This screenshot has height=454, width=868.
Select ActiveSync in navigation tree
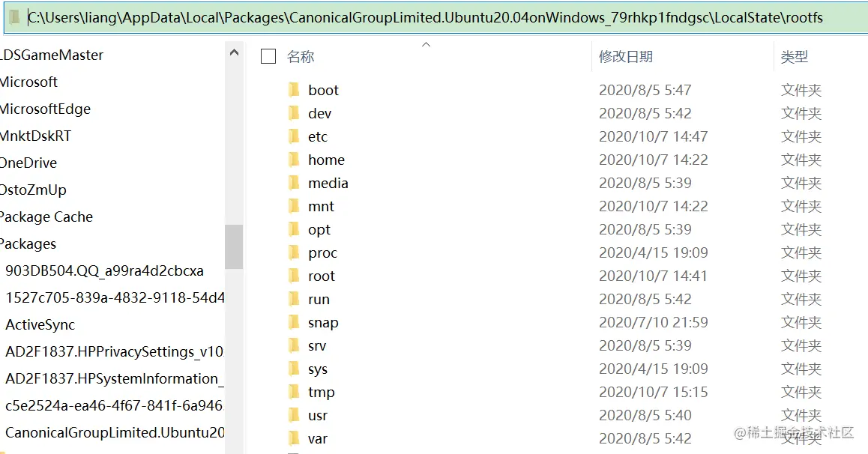click(x=40, y=324)
